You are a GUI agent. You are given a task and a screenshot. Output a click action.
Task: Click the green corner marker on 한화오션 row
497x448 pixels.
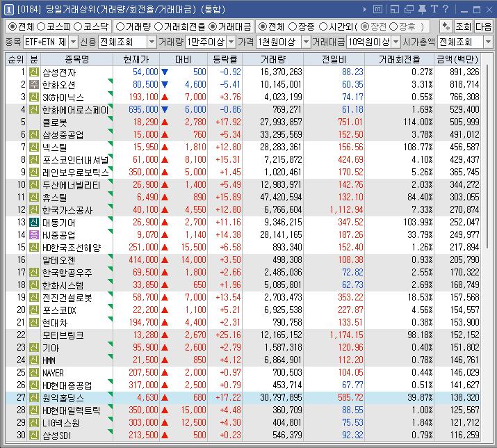(x=111, y=81)
